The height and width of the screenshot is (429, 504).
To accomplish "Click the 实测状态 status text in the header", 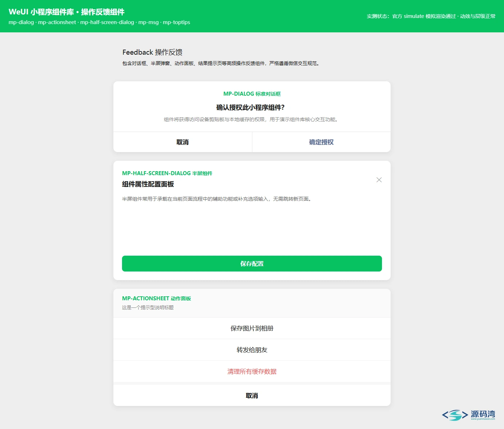I will [x=431, y=16].
